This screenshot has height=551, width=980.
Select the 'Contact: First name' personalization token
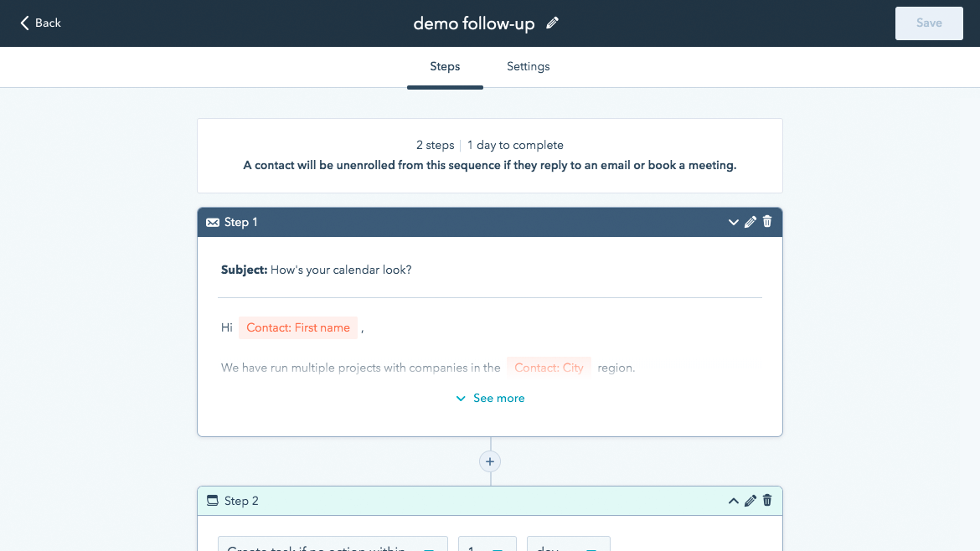coord(298,327)
